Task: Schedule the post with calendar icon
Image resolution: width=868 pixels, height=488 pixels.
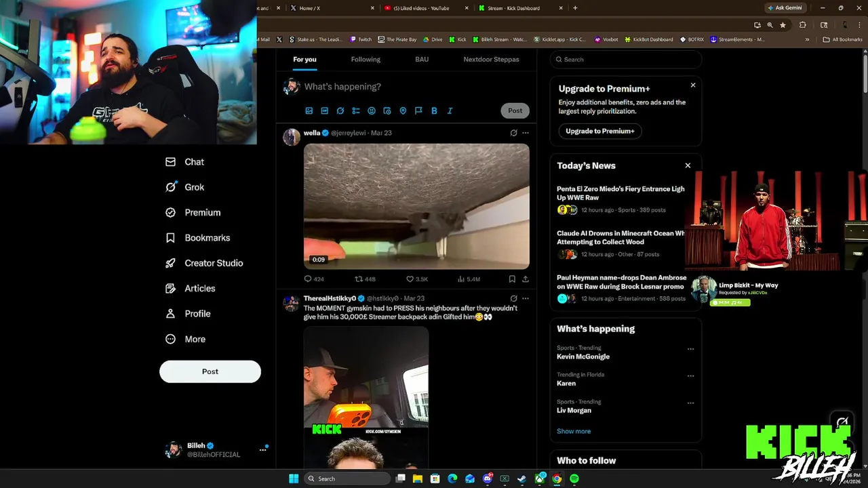Action: [x=387, y=110]
